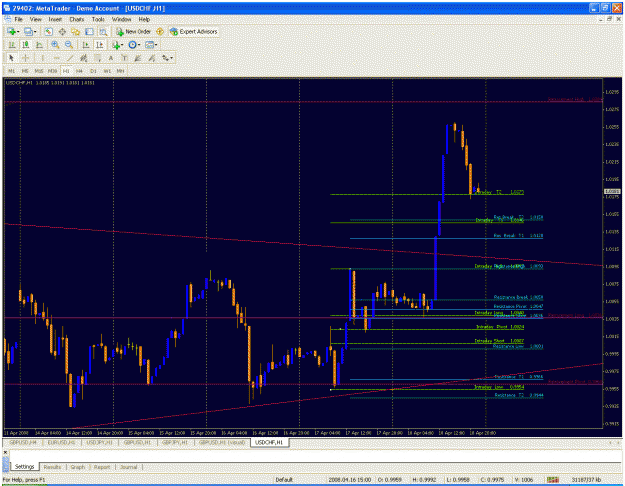625x486 pixels.
Task: Draw a vertical line tool
Action: [42, 58]
